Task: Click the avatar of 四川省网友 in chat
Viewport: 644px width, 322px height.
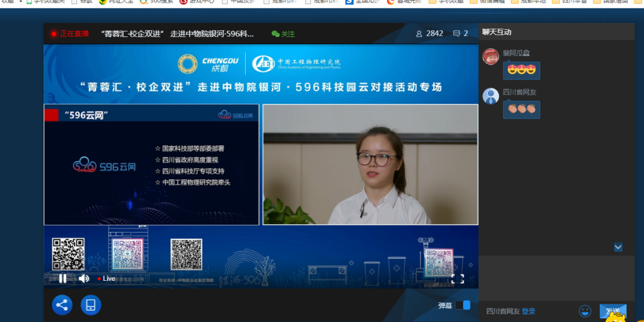Action: click(491, 96)
